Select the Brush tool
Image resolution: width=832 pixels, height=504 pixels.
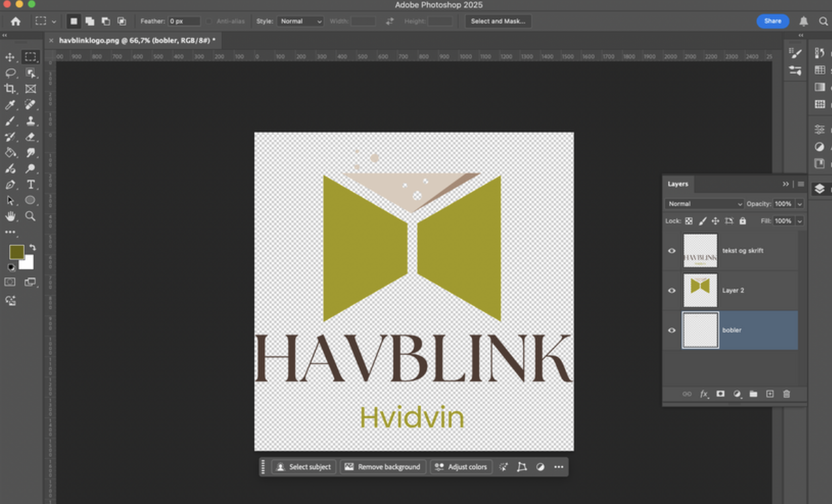coord(10,121)
